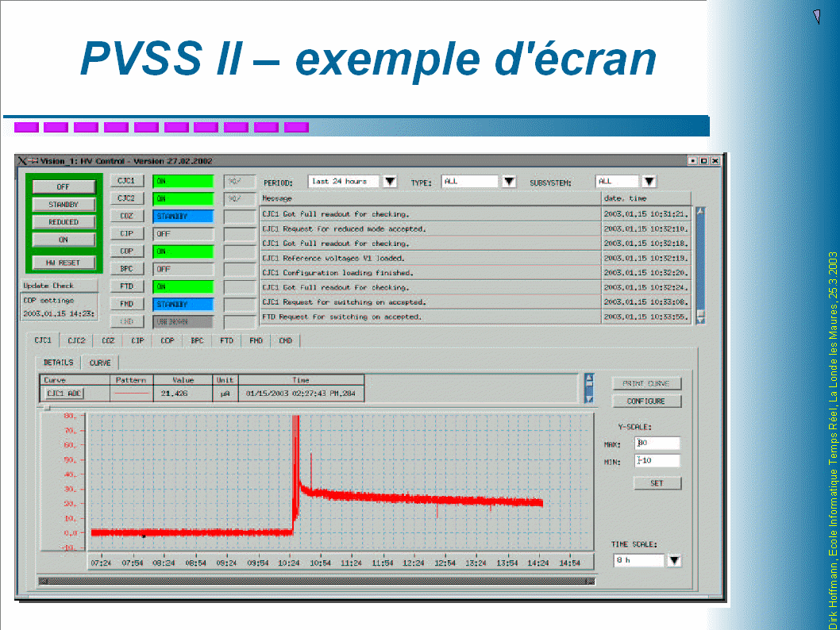
Task: Open the DETAILS sub-tab
Action: (x=59, y=363)
